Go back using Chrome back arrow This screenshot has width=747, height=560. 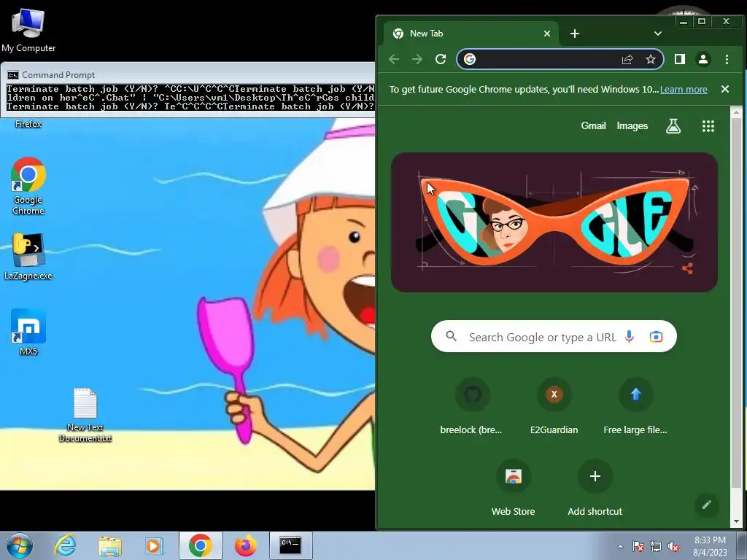394,59
